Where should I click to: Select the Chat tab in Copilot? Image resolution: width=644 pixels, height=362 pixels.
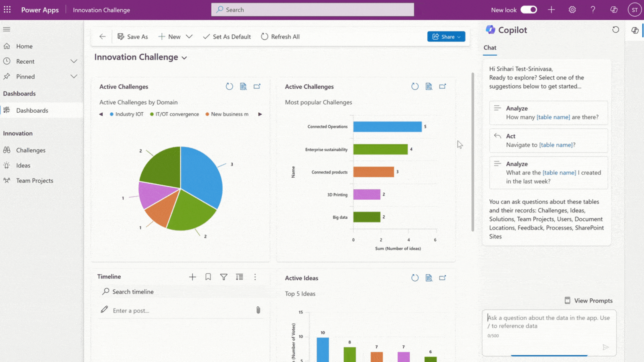click(490, 48)
